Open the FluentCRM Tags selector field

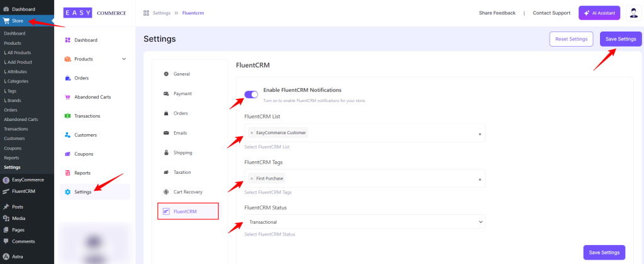(x=365, y=178)
